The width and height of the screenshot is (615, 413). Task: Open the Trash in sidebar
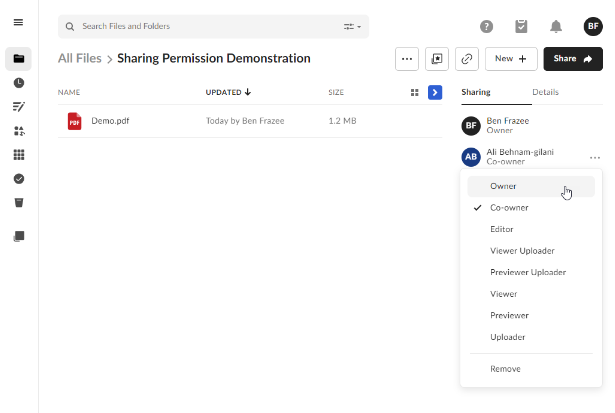[x=18, y=202]
